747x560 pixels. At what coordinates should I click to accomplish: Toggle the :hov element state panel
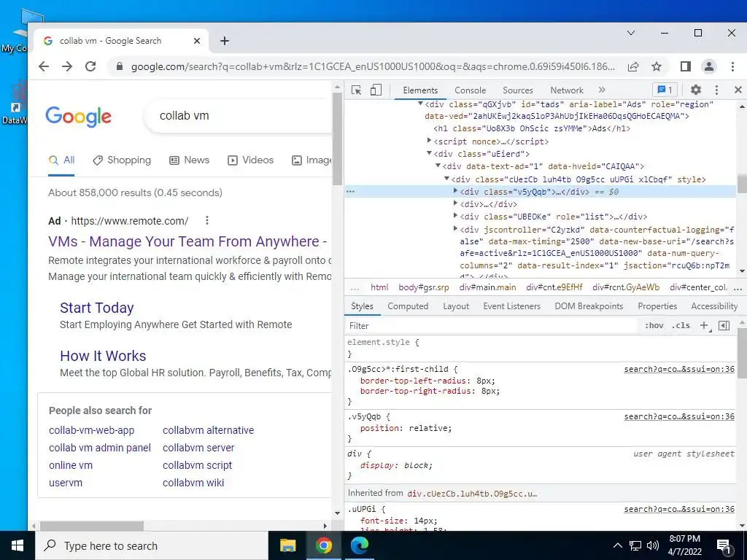click(654, 326)
